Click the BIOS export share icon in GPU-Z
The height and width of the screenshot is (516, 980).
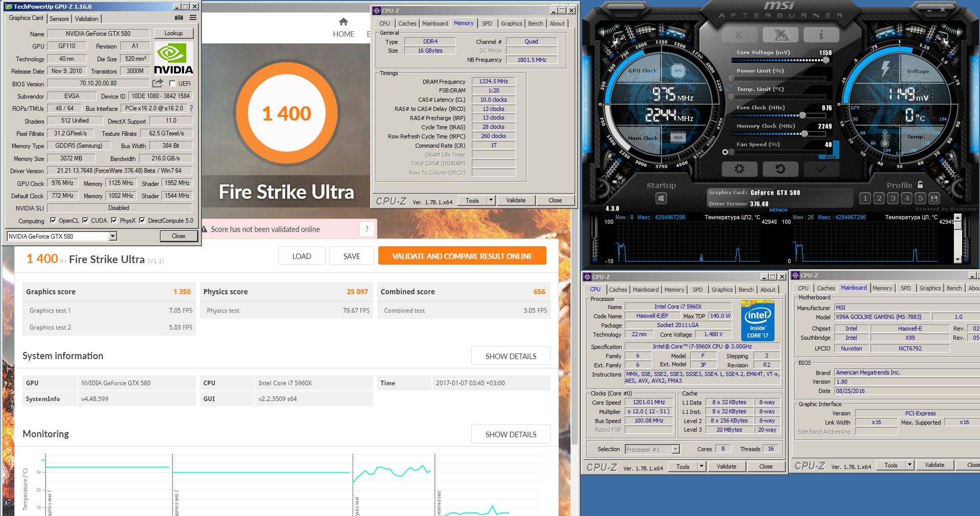tap(157, 83)
